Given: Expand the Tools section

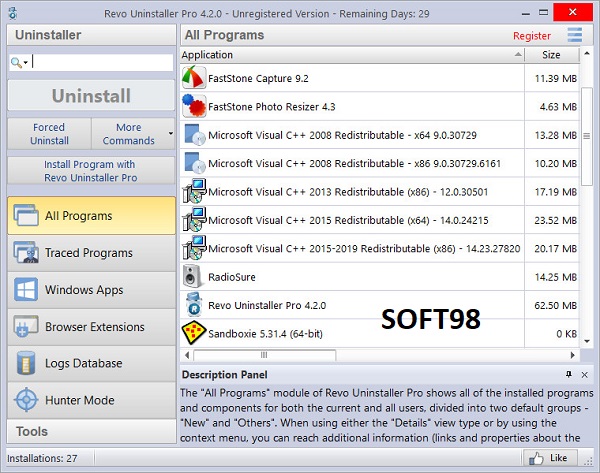Looking at the screenshot, I should click(91, 431).
